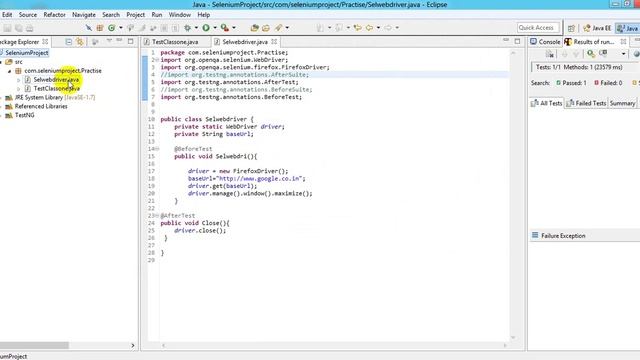Toggle Link with Editor in Package Explorer

80,42
